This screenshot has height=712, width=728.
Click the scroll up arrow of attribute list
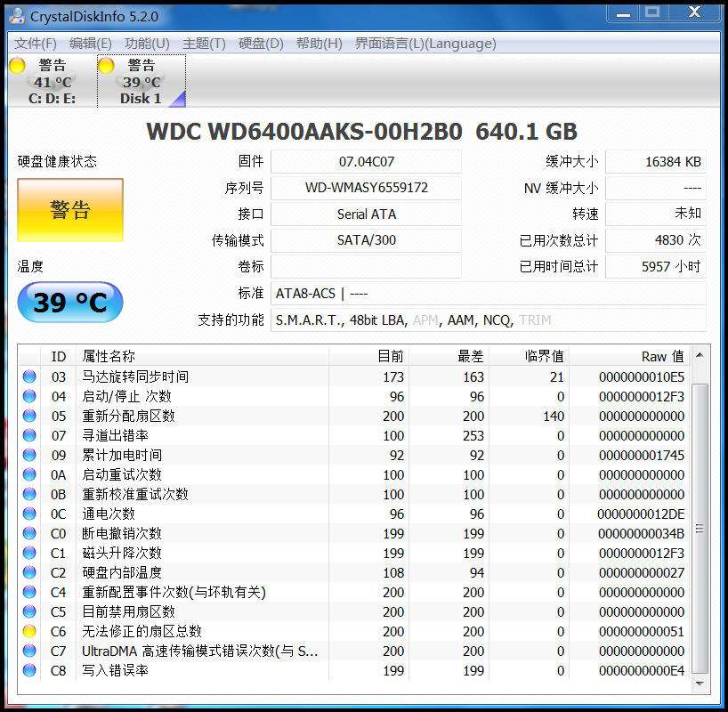[x=700, y=355]
